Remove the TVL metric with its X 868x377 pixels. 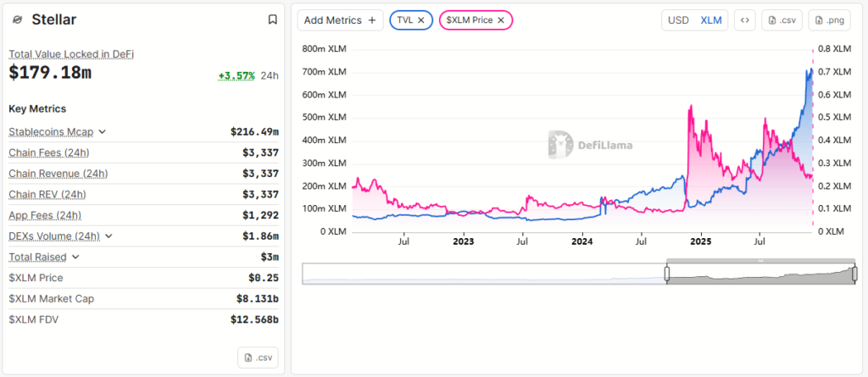click(421, 20)
